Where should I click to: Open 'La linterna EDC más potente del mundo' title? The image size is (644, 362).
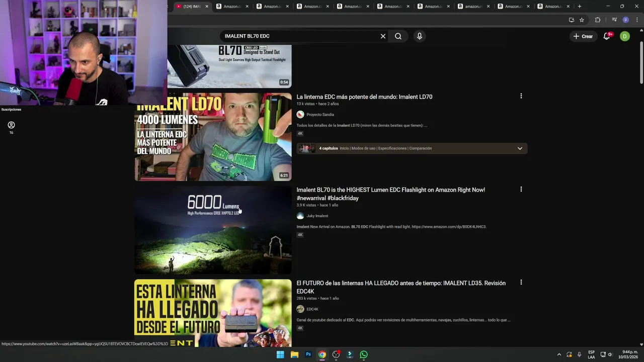tap(364, 97)
